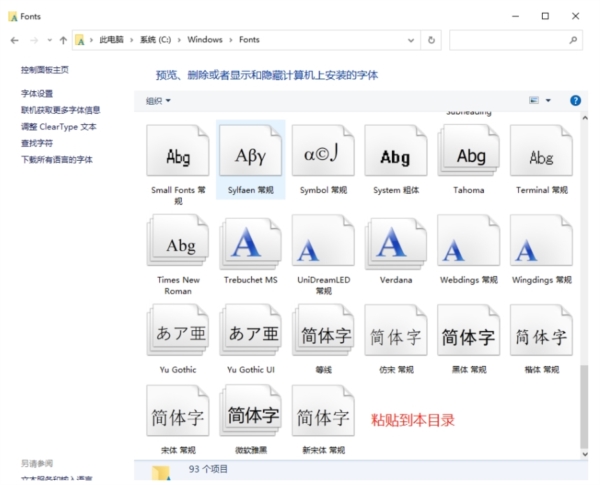
Task: Select the 等线 font icon
Action: [323, 330]
